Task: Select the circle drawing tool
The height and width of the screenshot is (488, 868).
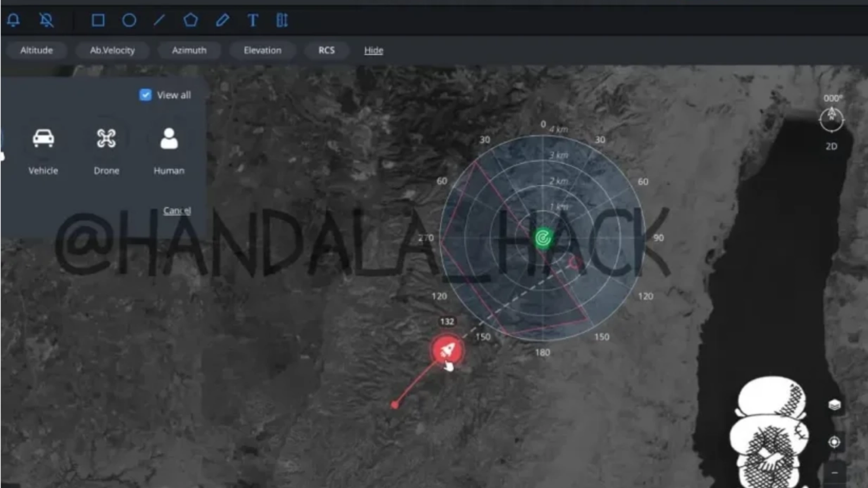Action: [129, 21]
